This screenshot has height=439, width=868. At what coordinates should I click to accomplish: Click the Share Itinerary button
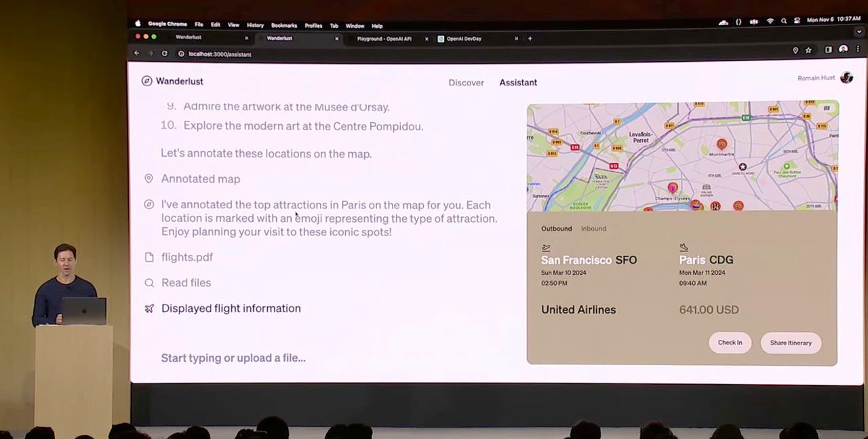tap(791, 343)
